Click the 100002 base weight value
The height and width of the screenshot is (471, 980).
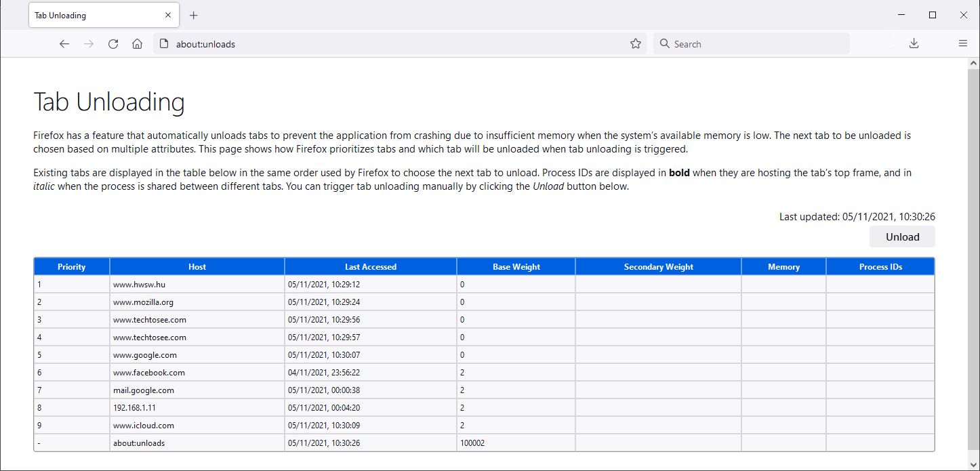click(472, 443)
